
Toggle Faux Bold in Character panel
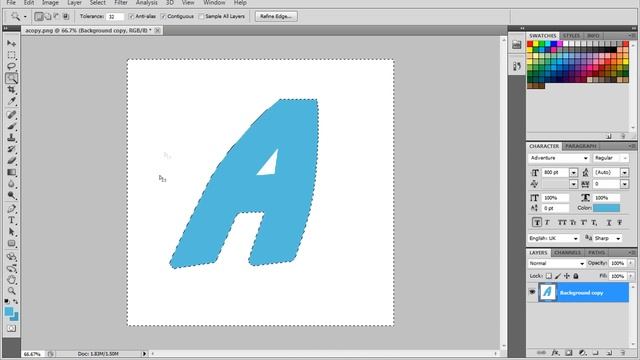click(x=537, y=222)
